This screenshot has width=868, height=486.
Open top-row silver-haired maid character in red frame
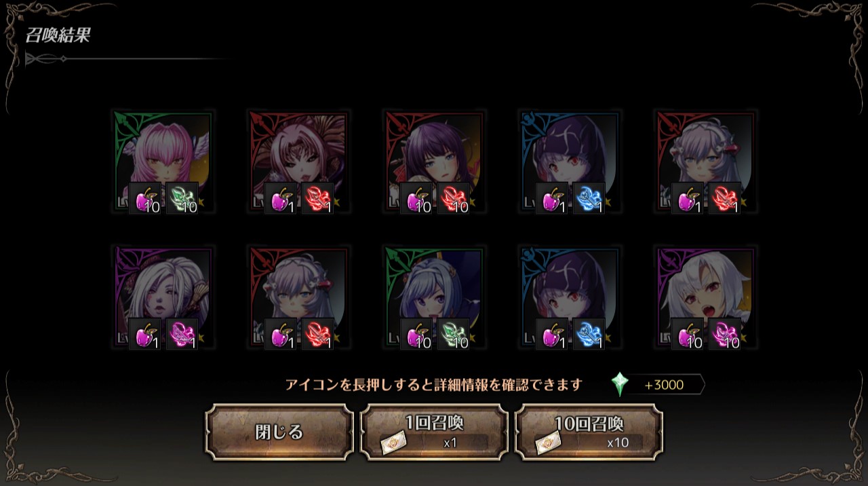click(x=705, y=163)
